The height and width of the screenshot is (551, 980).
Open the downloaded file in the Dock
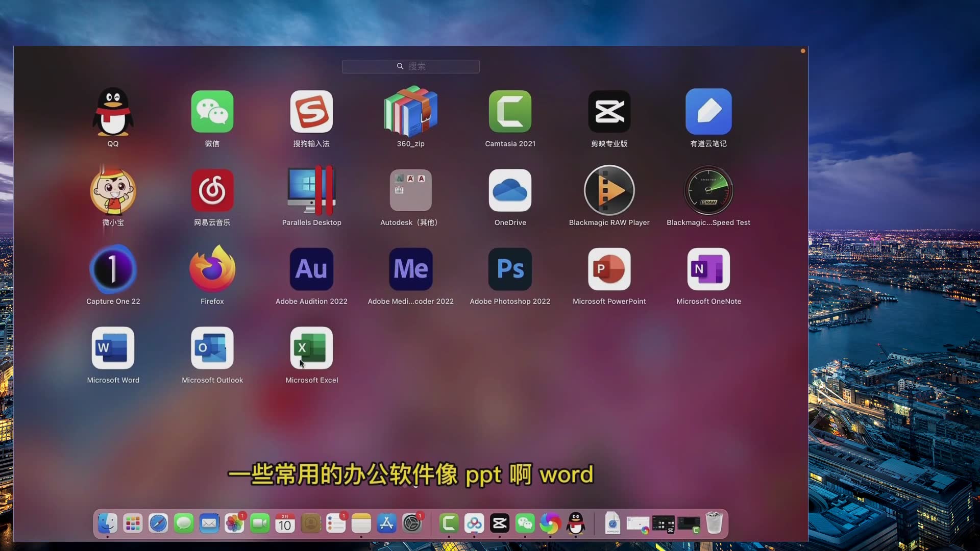point(612,523)
